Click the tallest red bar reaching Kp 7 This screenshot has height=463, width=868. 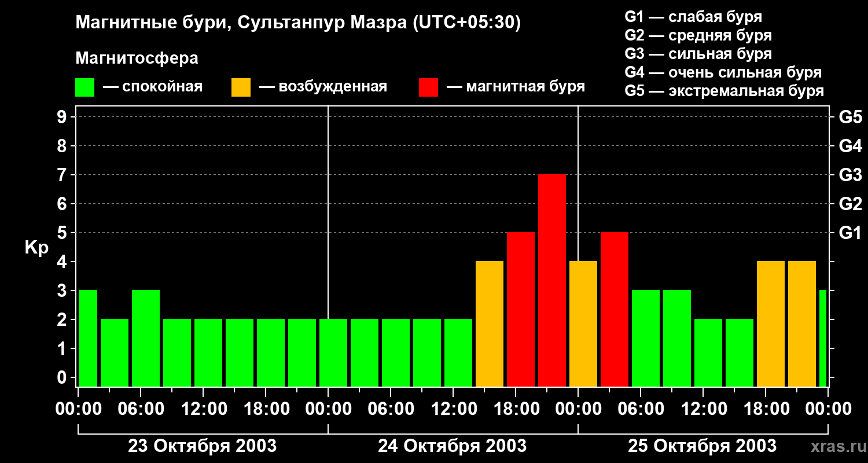pyautogui.click(x=551, y=280)
